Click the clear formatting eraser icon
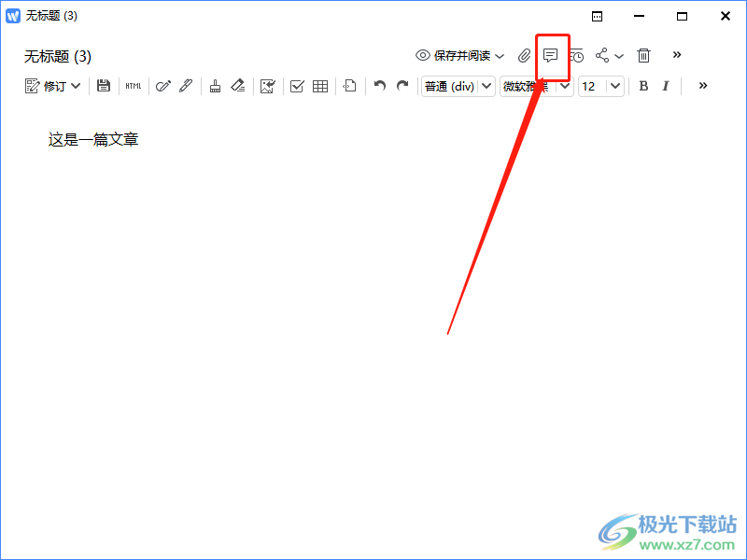Image resolution: width=747 pixels, height=560 pixels. pos(238,86)
